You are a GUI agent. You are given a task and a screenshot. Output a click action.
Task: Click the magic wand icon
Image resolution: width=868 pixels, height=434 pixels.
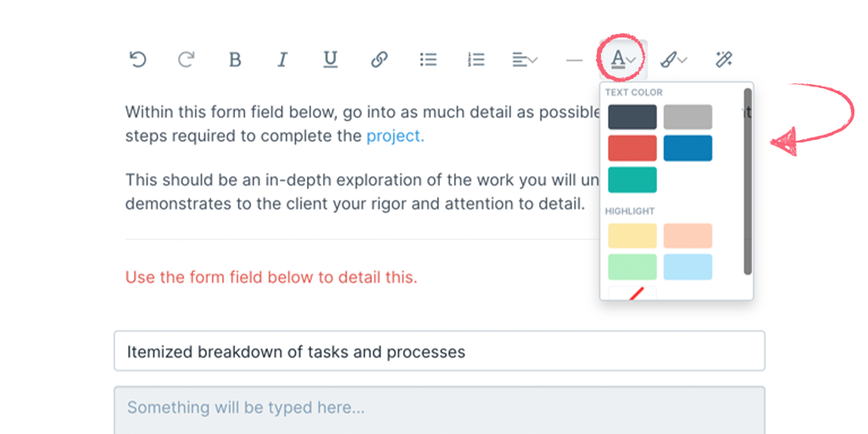724,59
